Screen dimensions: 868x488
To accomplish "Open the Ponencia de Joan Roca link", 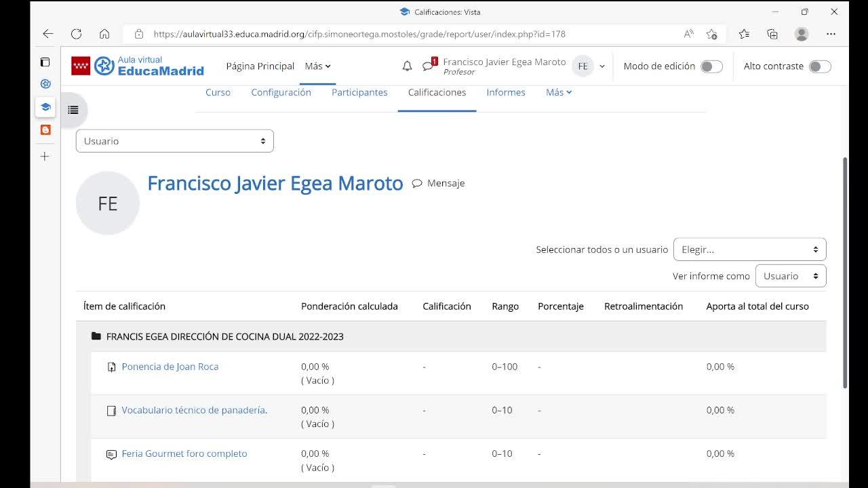I will click(x=170, y=367).
